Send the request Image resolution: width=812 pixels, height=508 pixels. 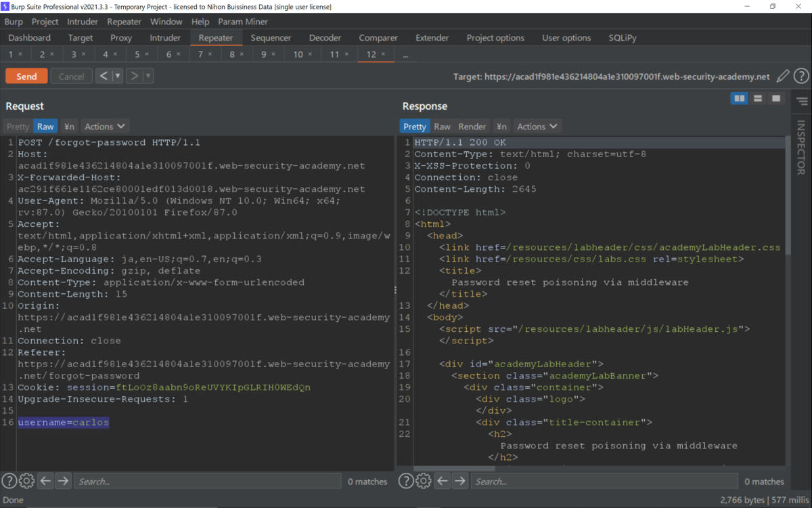(x=26, y=76)
